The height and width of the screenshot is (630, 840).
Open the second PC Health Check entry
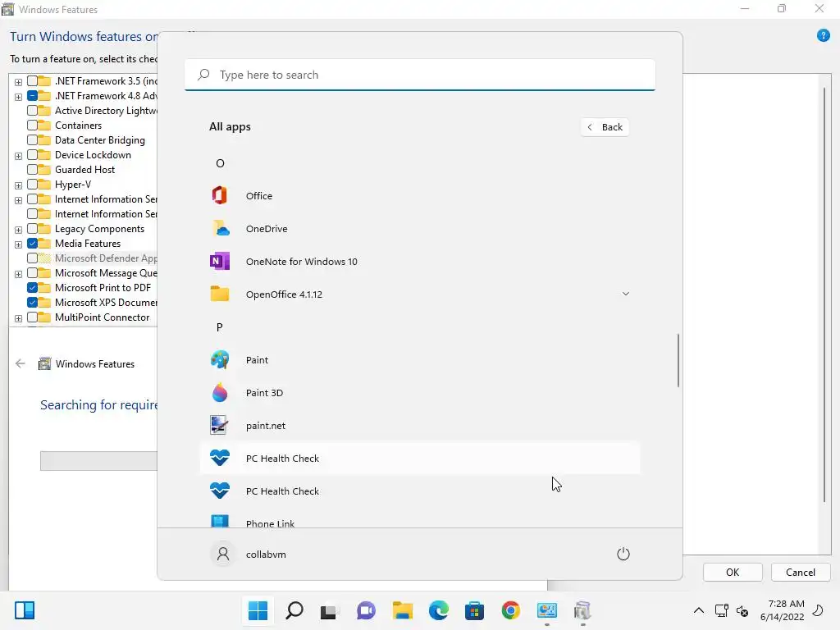tap(419, 491)
